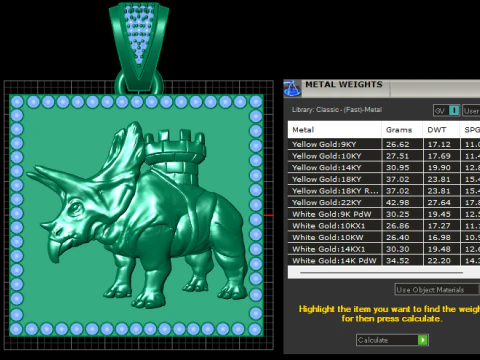Select the Yellow Gold:9KY row
The height and width of the screenshot is (360, 480).
(x=384, y=144)
